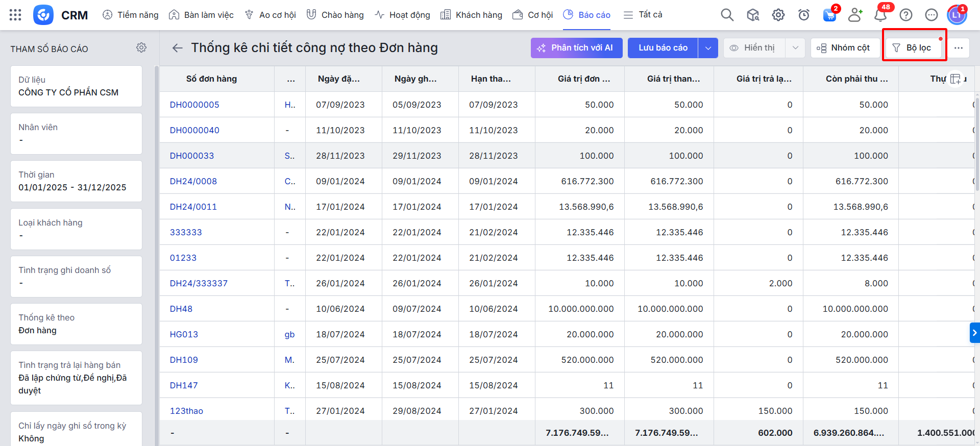This screenshot has width=980, height=446.
Task: Open the Báo cáo menu tab
Action: pos(587,15)
